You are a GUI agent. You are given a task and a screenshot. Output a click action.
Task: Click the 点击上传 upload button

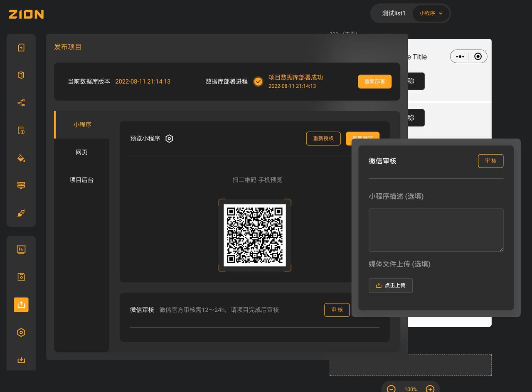(391, 286)
